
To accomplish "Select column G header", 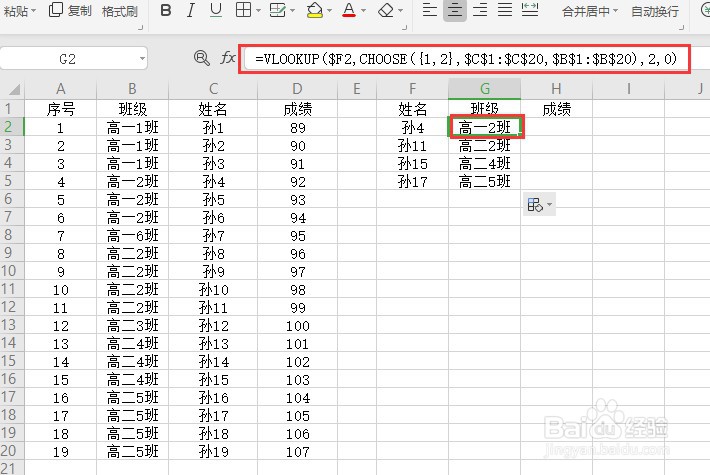I will tap(485, 89).
